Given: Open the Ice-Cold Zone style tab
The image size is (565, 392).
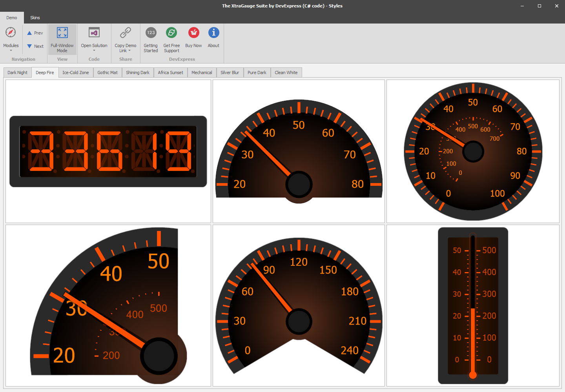Looking at the screenshot, I should (75, 73).
